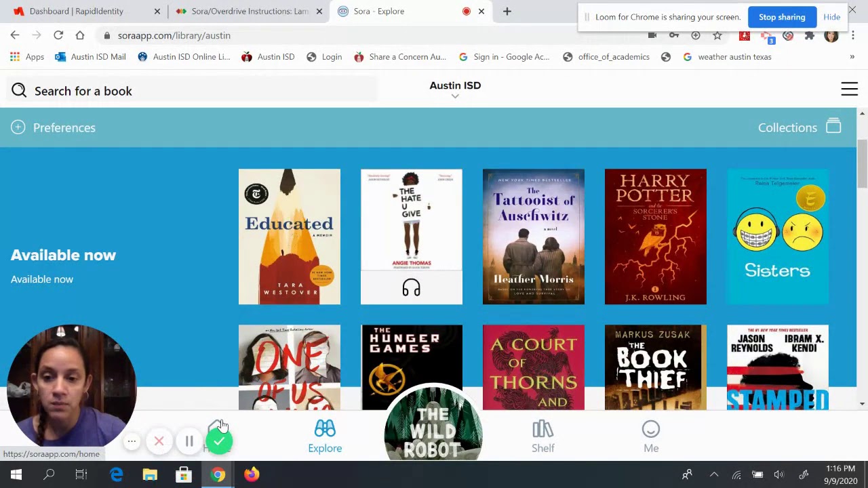Open Task View on taskbar
Image resolution: width=868 pixels, height=488 pixels.
[81, 475]
